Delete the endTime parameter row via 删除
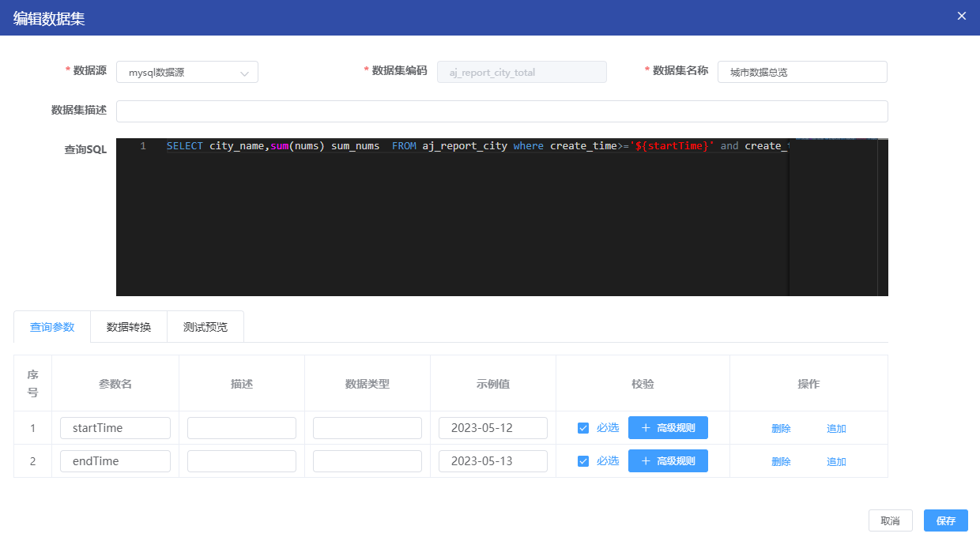This screenshot has width=980, height=541. pos(781,462)
